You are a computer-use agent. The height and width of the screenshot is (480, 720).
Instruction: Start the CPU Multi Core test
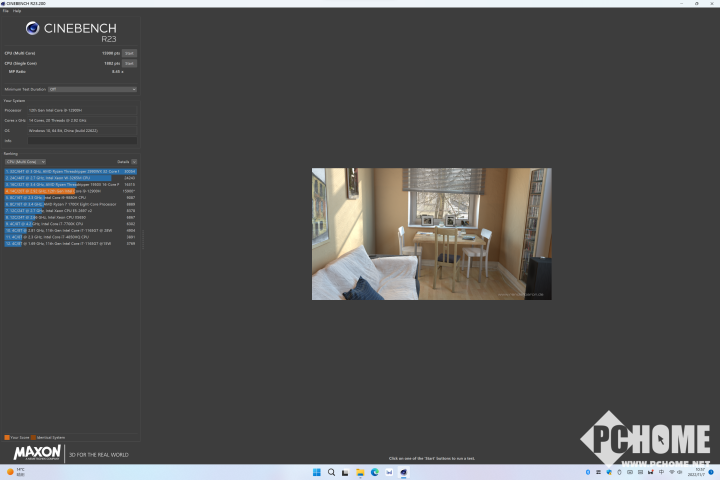point(129,53)
